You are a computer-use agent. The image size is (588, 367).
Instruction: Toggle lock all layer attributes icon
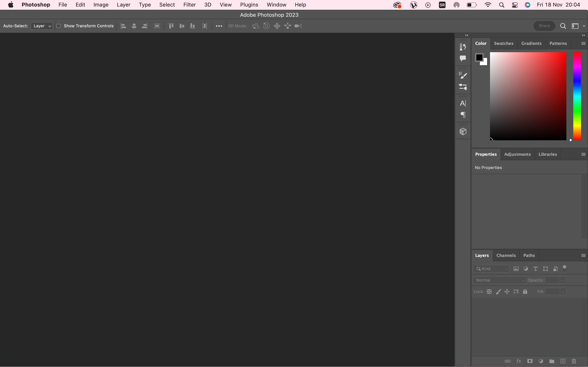[x=525, y=292]
